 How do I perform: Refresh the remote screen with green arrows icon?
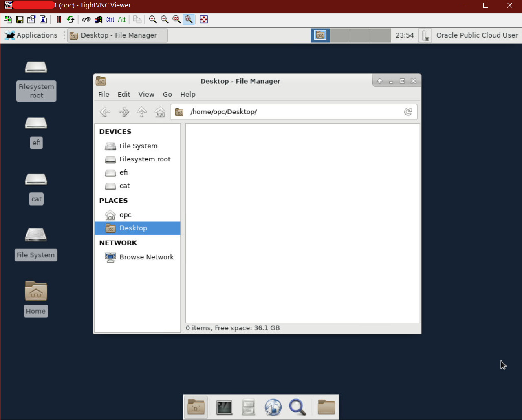[70, 20]
